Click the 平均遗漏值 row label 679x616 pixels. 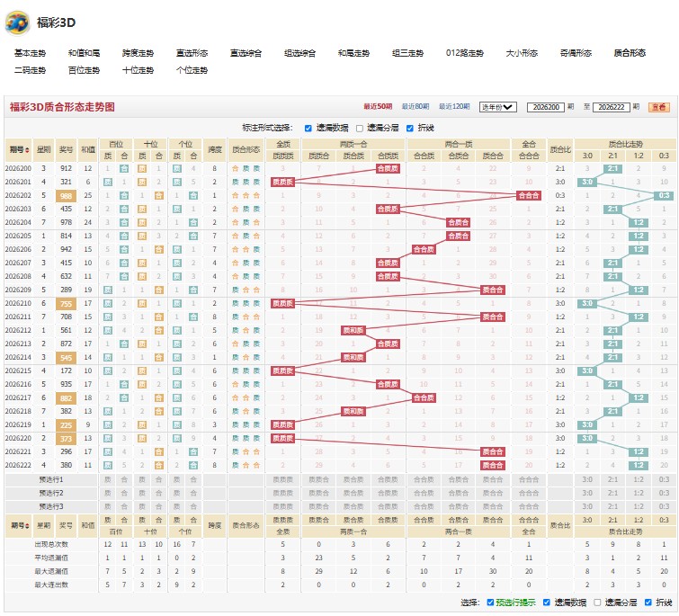pos(51,558)
